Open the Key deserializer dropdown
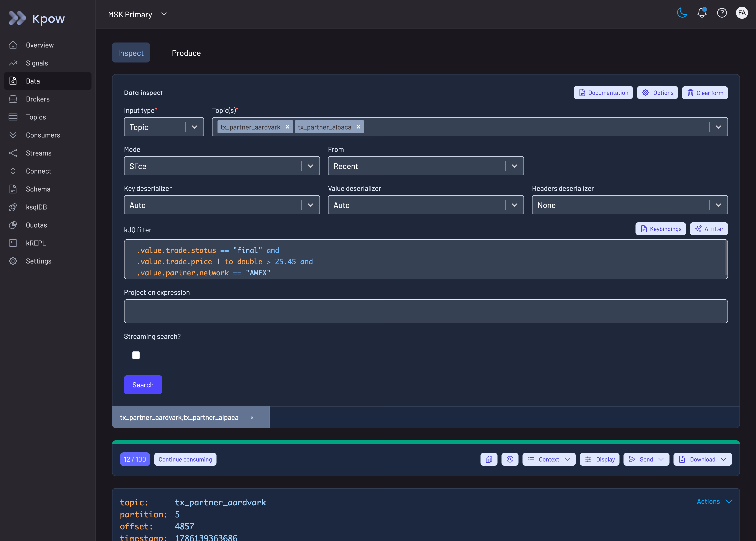Screen dimensions: 756x541 coord(222,205)
